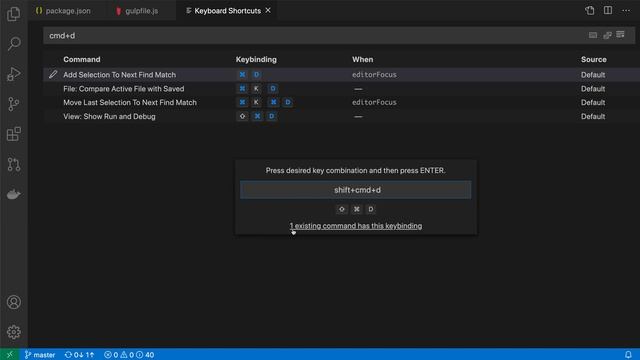Screen dimensions: 640x360
Task: Open the Search view in activity bar
Action: (x=13, y=43)
